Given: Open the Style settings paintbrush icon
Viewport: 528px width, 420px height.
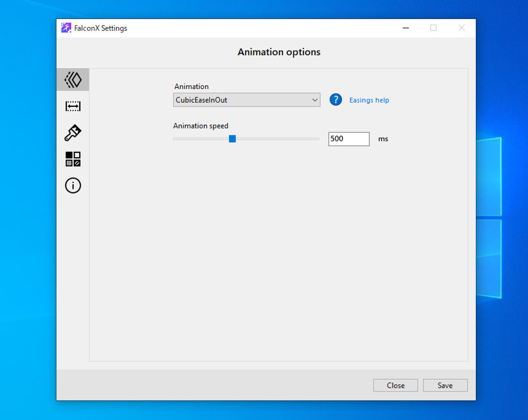Looking at the screenshot, I should click(x=73, y=133).
